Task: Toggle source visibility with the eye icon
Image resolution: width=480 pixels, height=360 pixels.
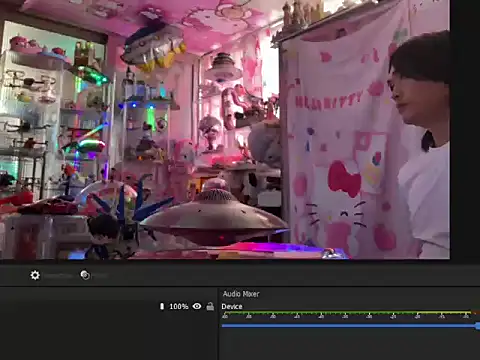Action: coord(197,306)
